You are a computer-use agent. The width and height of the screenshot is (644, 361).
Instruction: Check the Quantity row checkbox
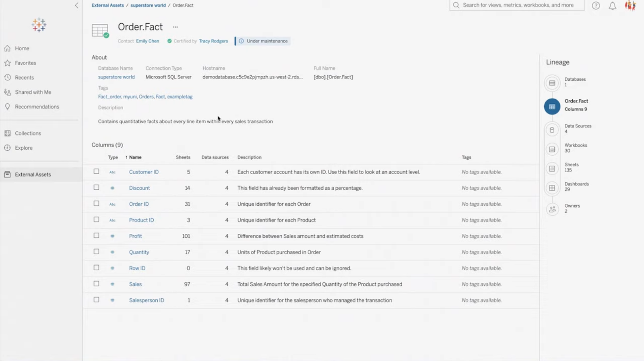click(x=96, y=252)
